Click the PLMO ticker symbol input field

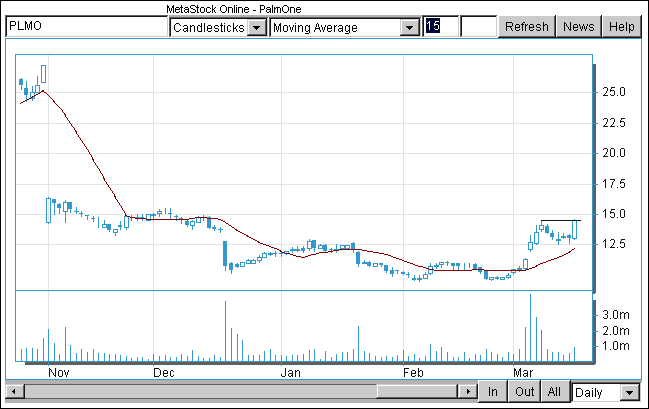pos(87,26)
